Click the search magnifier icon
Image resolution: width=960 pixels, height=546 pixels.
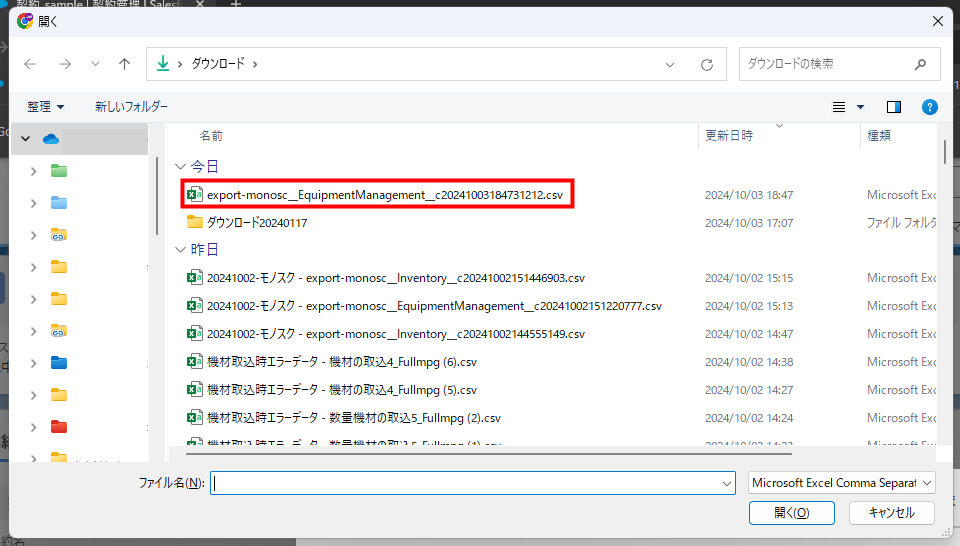click(920, 64)
